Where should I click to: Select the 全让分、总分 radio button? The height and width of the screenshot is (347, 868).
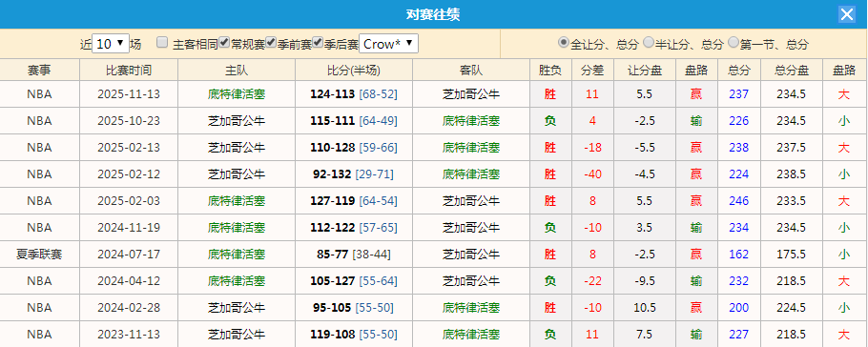point(564,42)
